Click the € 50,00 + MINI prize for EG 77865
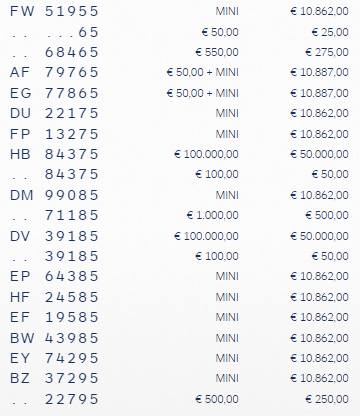This screenshot has width=360, height=416. click(203, 93)
